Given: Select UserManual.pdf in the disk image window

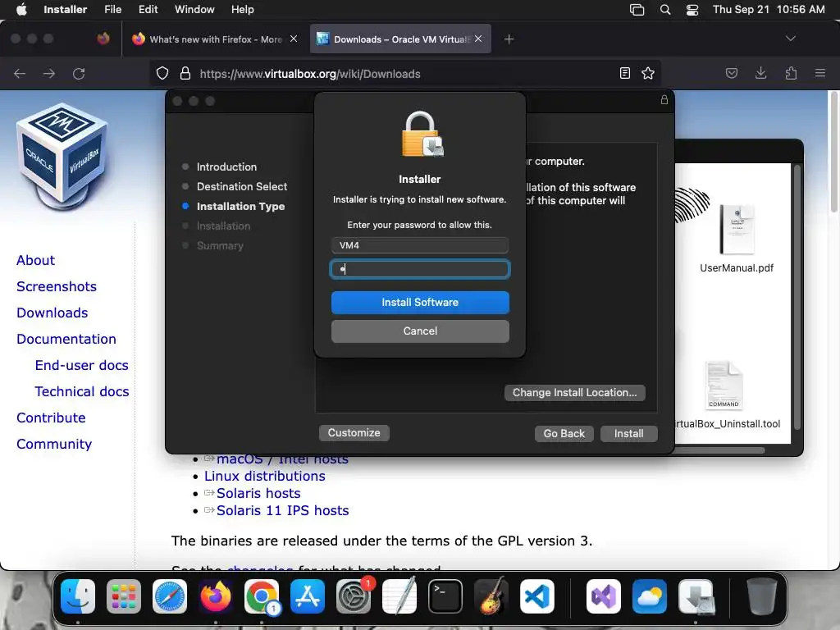Looking at the screenshot, I should pyautogui.click(x=737, y=238).
